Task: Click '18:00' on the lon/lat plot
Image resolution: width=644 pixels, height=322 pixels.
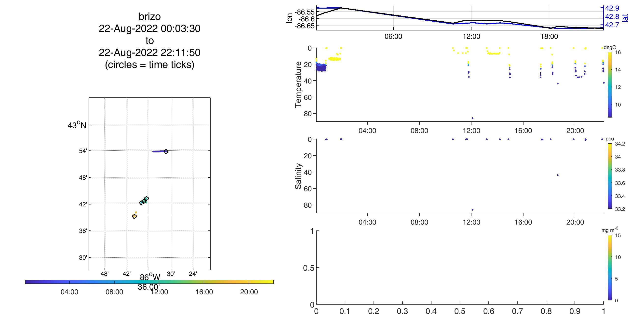Action: pyautogui.click(x=549, y=37)
